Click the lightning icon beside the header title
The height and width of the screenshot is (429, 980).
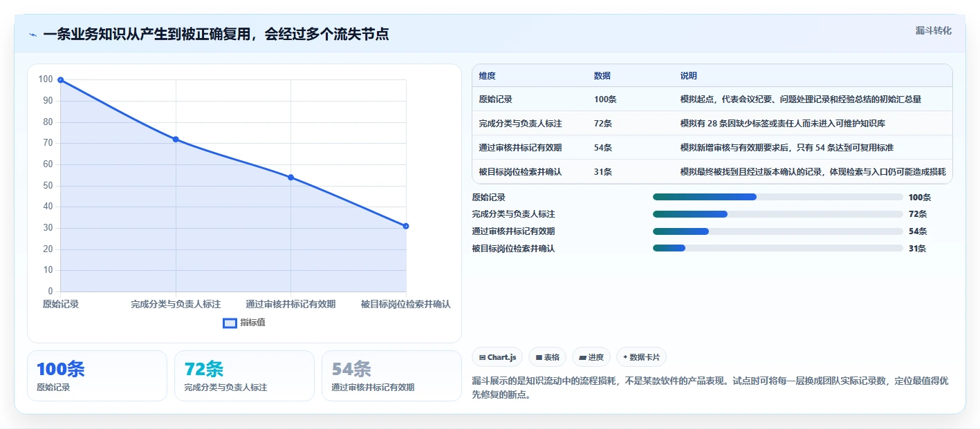(x=33, y=35)
